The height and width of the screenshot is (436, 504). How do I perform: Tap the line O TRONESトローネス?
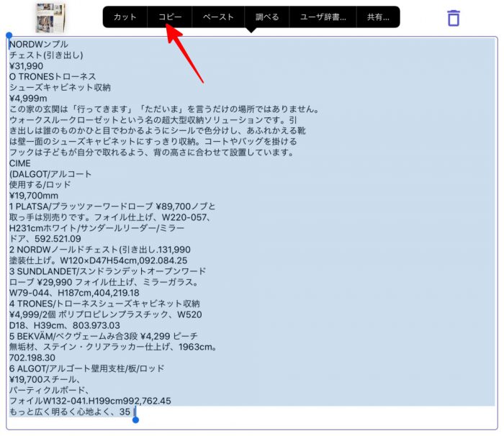pyautogui.click(x=53, y=77)
